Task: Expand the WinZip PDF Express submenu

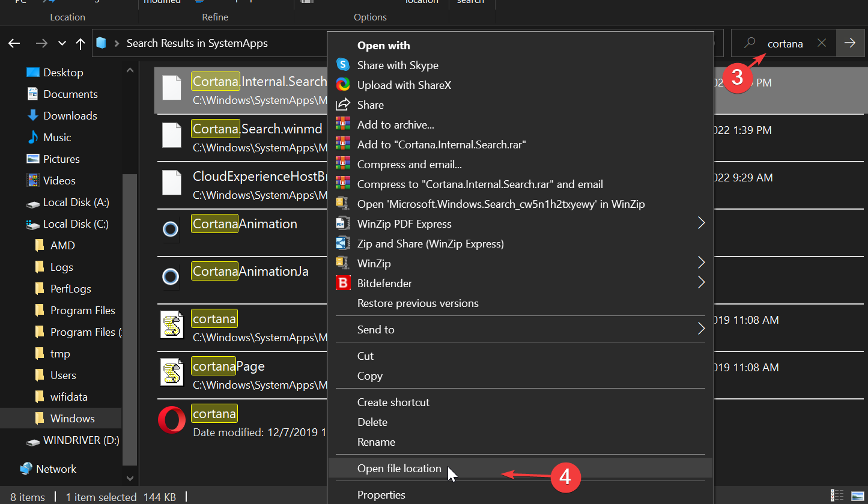Action: tap(700, 223)
